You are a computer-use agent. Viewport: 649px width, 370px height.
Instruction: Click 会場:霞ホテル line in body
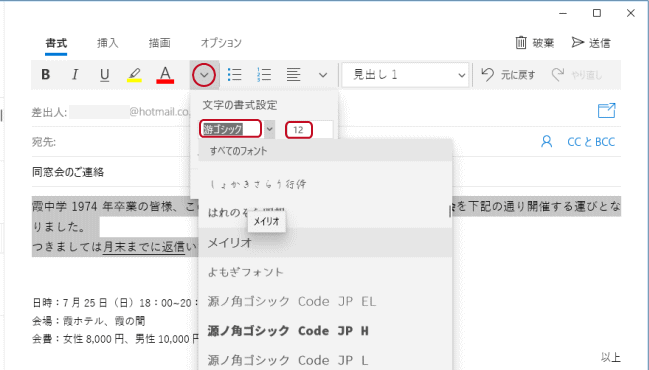click(89, 321)
